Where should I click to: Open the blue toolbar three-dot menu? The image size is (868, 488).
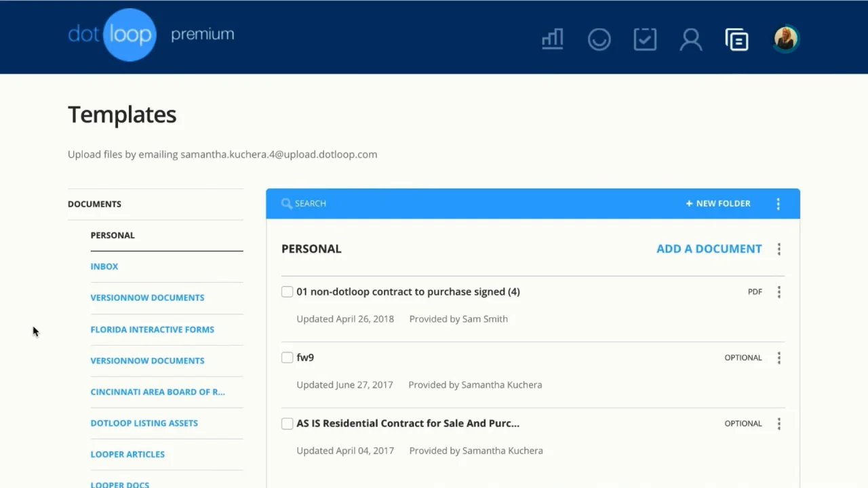tap(778, 203)
